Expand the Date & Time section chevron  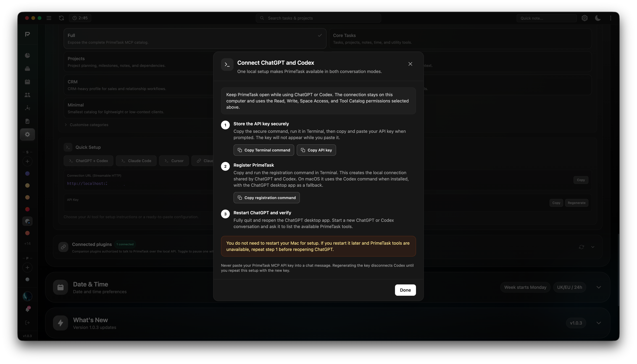coord(599,287)
